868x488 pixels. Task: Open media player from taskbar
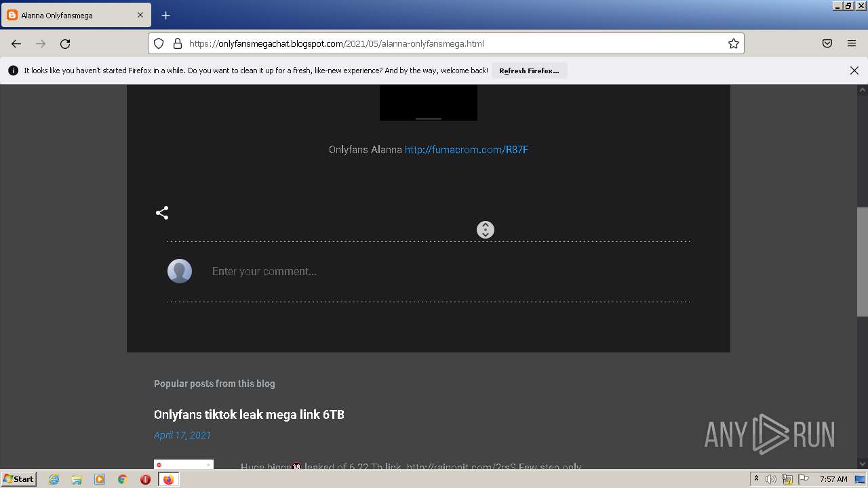[100, 479]
